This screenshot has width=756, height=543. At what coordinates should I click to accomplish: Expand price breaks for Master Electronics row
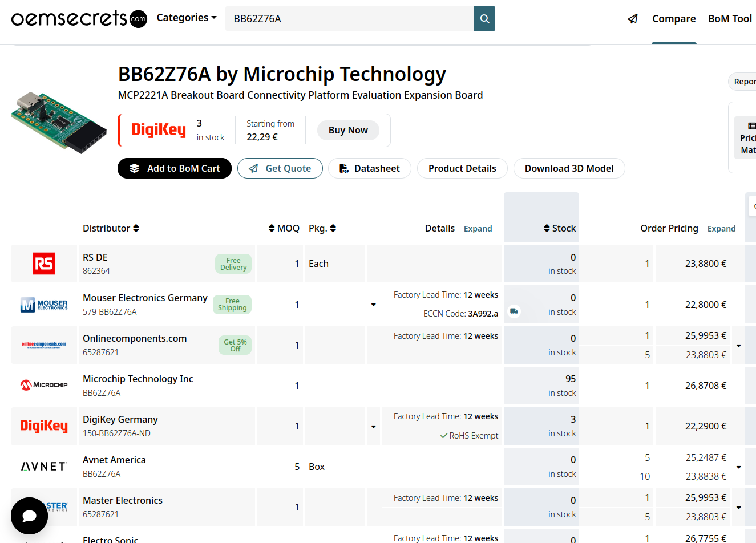click(738, 508)
